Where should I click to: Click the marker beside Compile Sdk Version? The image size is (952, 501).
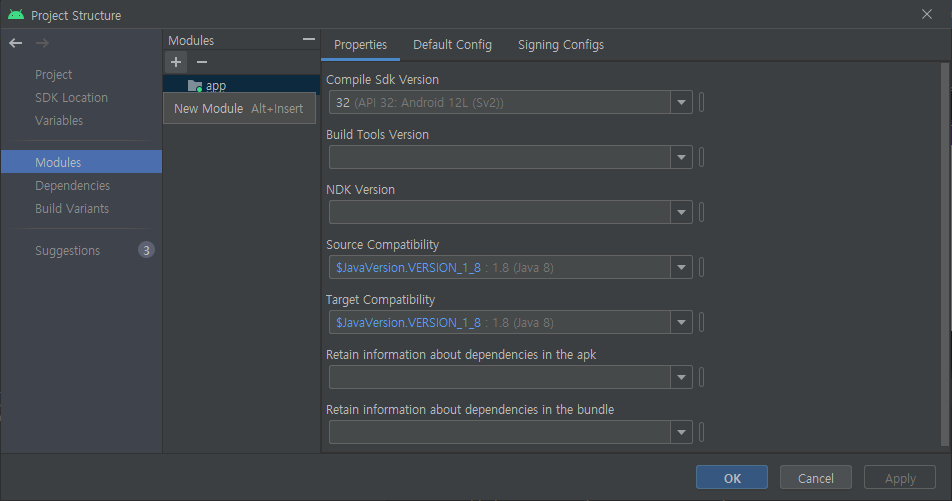coord(701,103)
